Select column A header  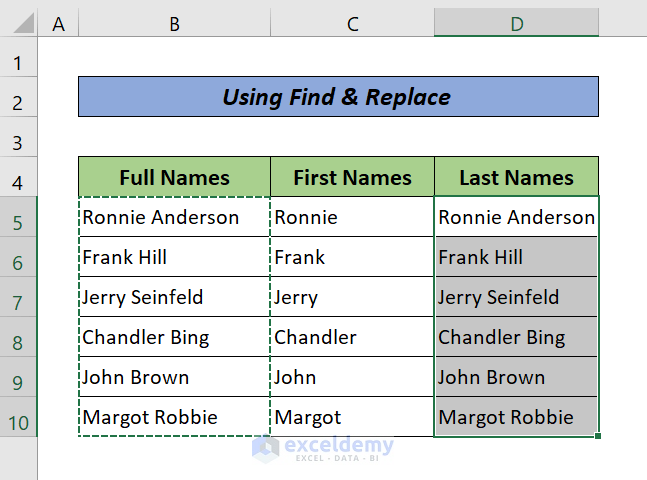click(58, 23)
